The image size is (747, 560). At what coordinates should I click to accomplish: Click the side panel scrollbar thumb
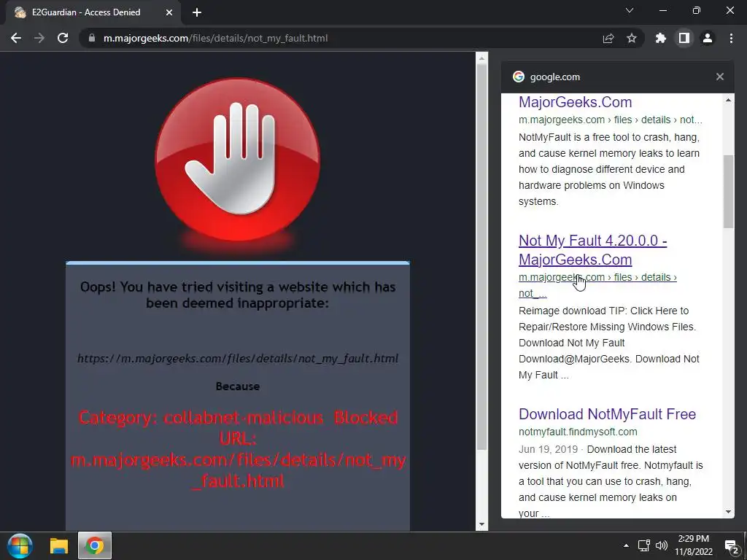coord(729,192)
